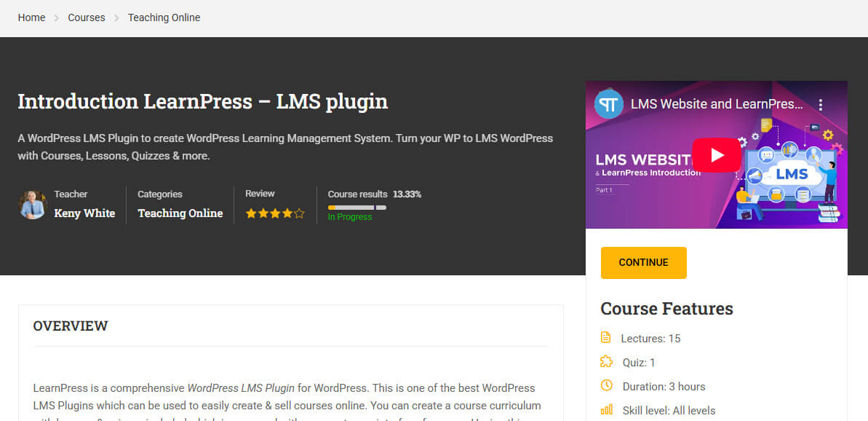Click the first breadcrumb separator chevron after Home
Viewport: 868px width, 421px height.
pos(57,18)
